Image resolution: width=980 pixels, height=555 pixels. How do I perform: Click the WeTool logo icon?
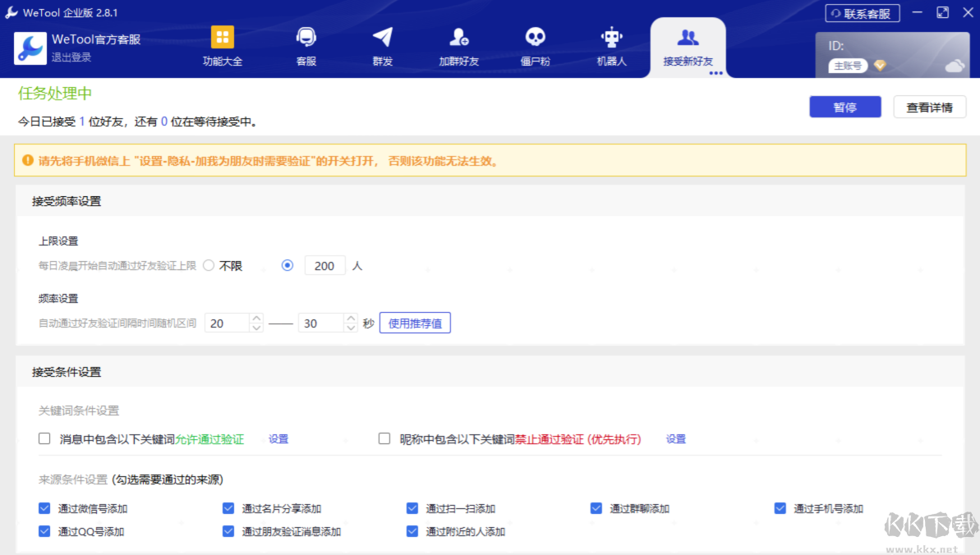click(x=30, y=49)
